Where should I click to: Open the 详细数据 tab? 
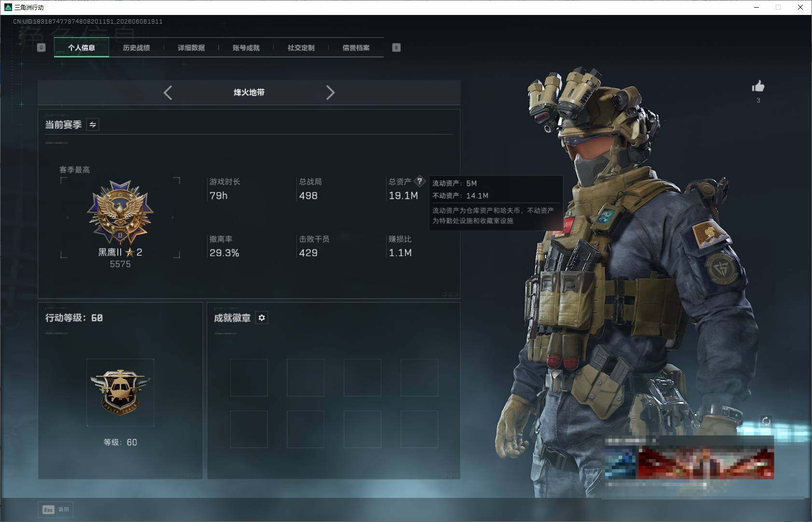191,47
